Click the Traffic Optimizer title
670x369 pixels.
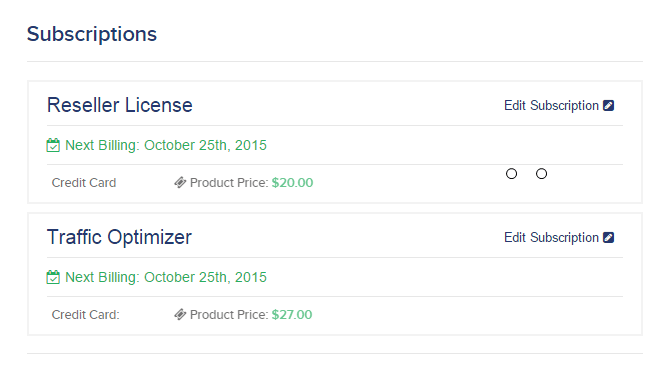119,237
